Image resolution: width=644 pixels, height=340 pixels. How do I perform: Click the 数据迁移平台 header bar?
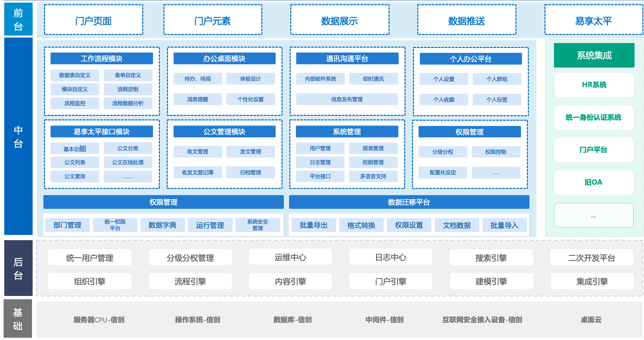click(x=409, y=202)
